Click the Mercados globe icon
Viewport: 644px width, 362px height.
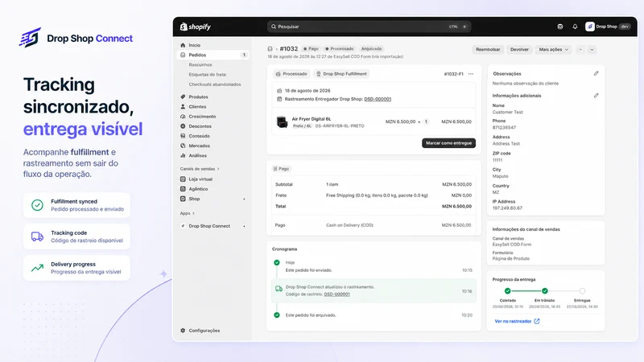click(183, 146)
